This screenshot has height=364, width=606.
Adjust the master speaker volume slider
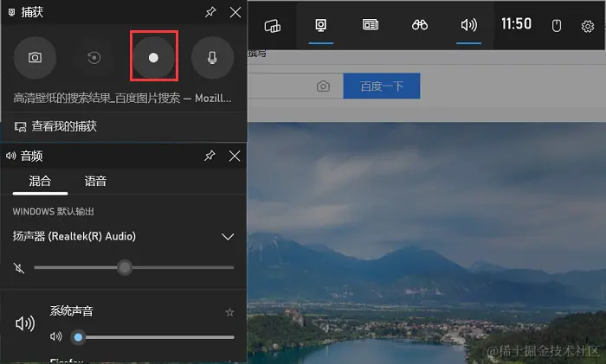click(133, 267)
